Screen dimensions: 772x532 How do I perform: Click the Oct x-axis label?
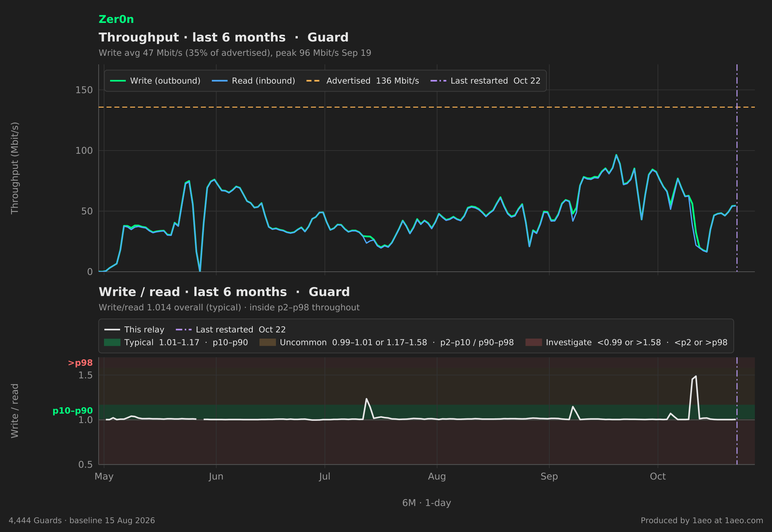coord(658,477)
